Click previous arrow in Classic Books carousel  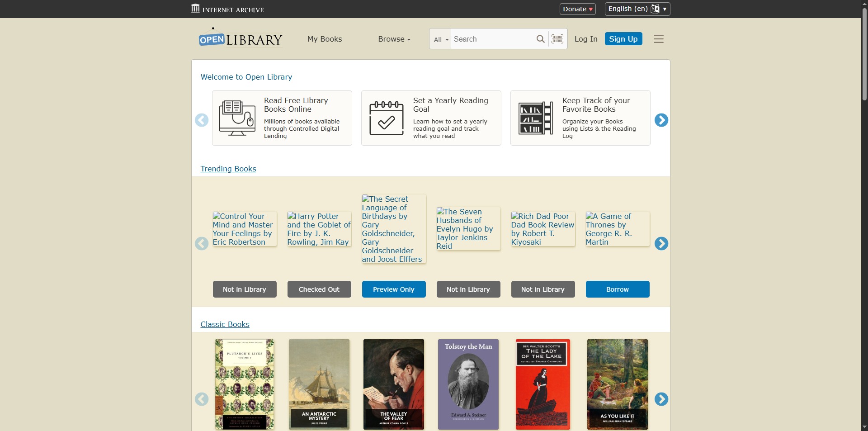pos(202,399)
